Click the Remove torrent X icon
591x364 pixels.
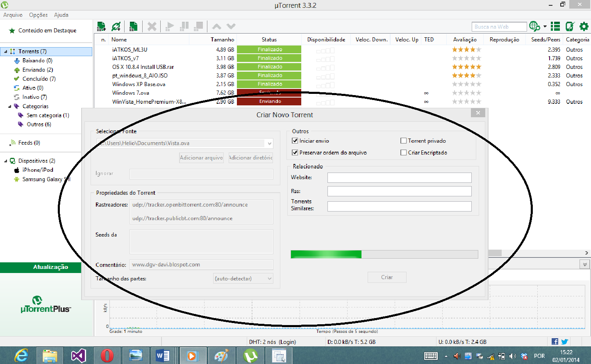[152, 27]
